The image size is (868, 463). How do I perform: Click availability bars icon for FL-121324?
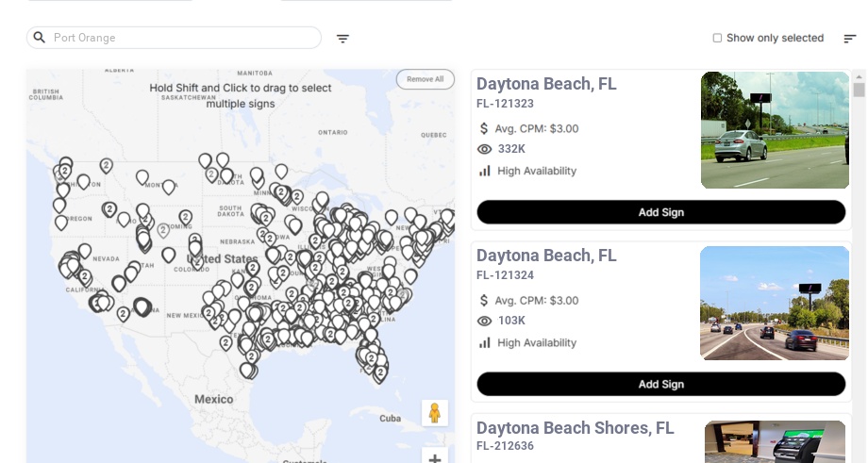(485, 342)
